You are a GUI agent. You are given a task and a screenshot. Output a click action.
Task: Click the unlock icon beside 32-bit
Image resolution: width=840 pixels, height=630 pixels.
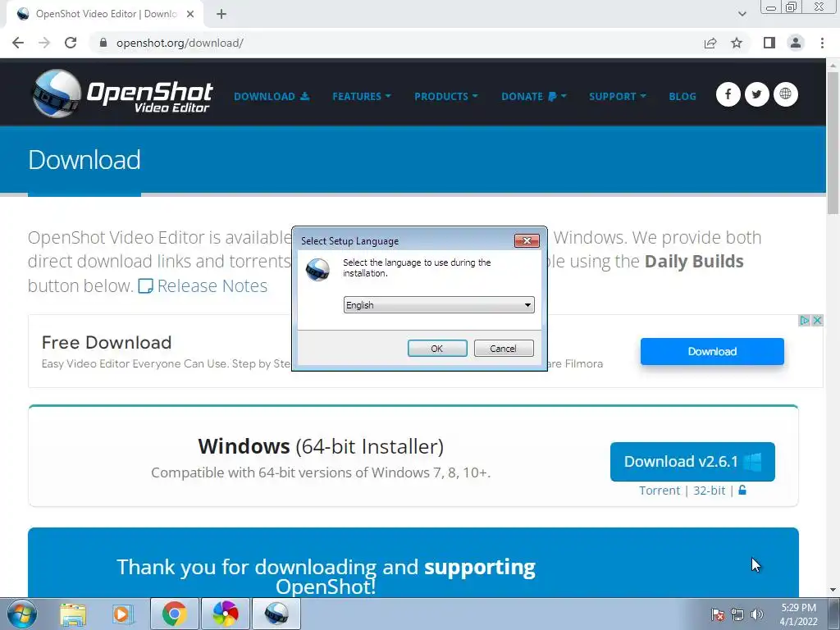tap(742, 491)
